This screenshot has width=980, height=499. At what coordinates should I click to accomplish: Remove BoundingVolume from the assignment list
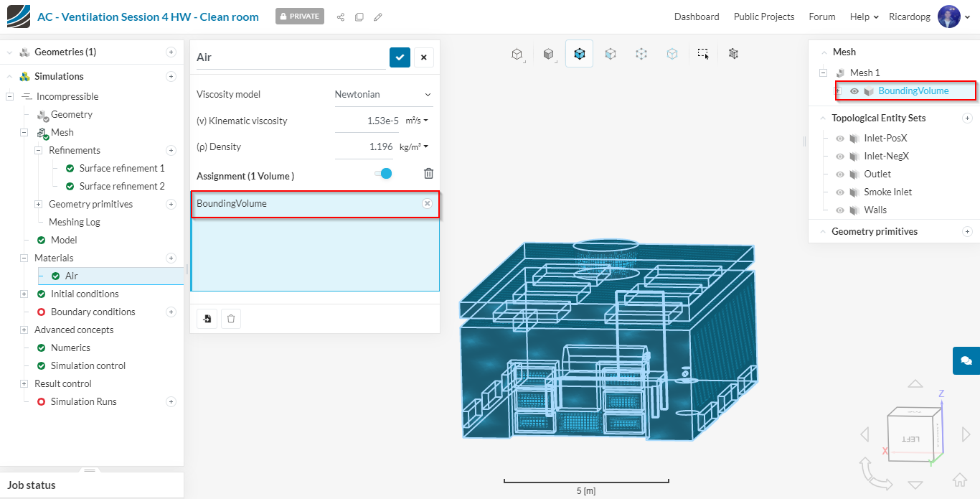pyautogui.click(x=427, y=204)
